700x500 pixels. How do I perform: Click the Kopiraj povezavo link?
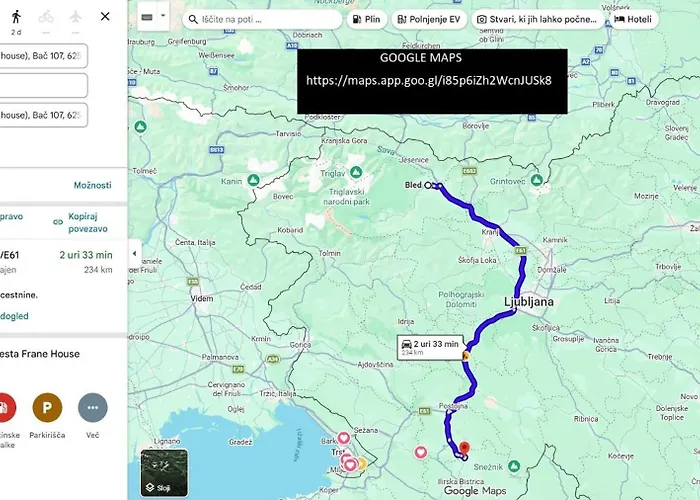pos(86,222)
